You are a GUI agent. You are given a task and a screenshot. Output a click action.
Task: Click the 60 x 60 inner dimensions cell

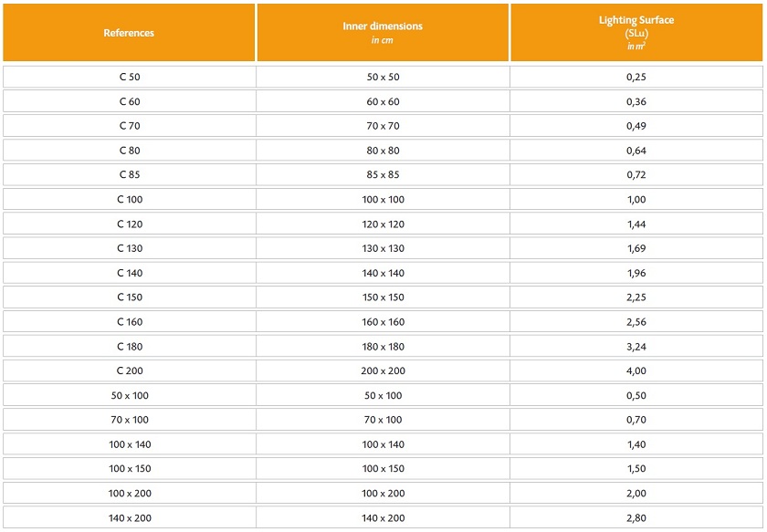(383, 101)
